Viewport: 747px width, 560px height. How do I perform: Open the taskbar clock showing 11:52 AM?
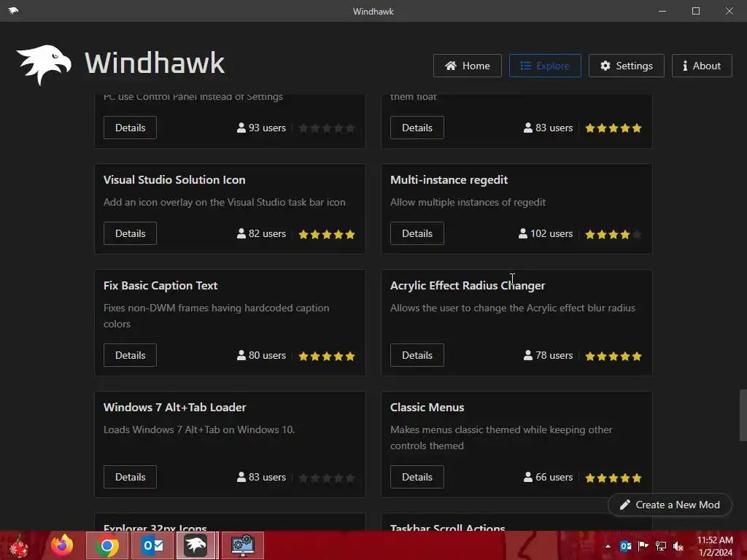[x=715, y=546]
